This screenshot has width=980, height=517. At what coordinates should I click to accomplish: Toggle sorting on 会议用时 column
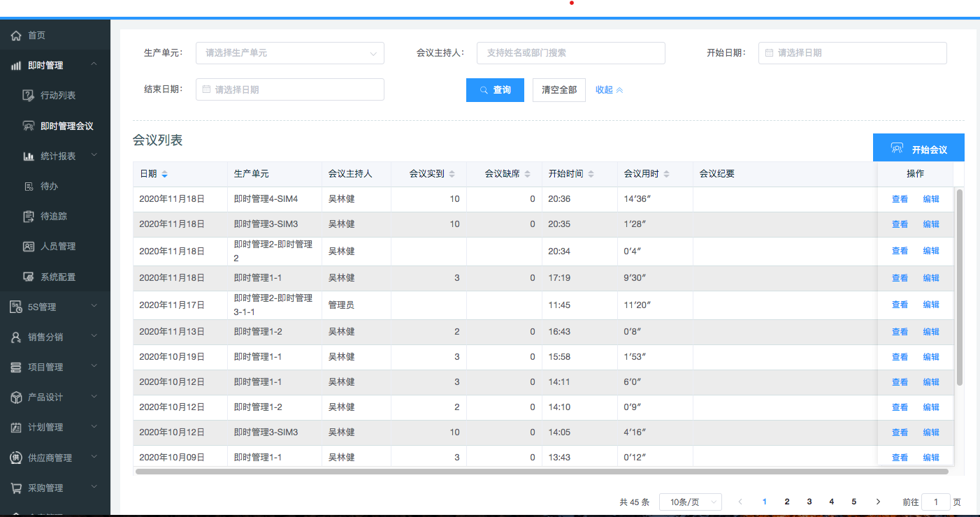click(666, 174)
